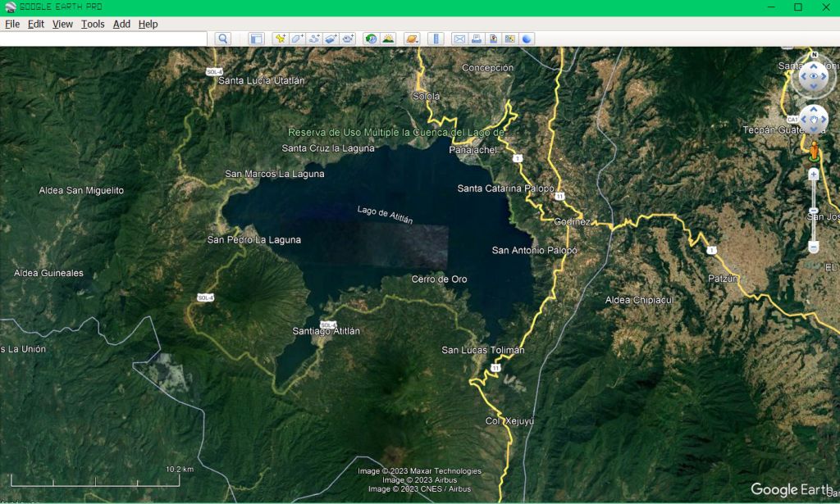
Task: Select the ruler measurement tool
Action: [436, 39]
